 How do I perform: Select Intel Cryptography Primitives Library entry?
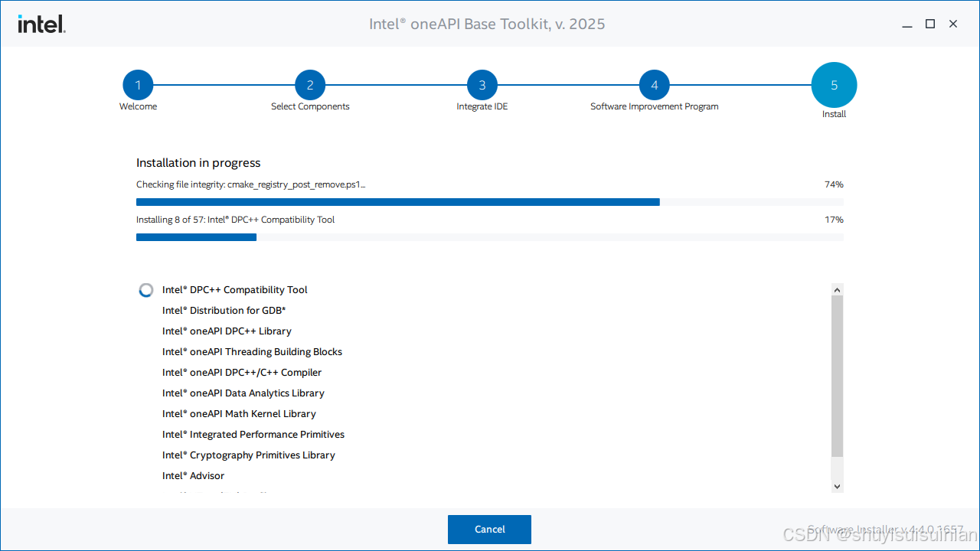(x=249, y=455)
